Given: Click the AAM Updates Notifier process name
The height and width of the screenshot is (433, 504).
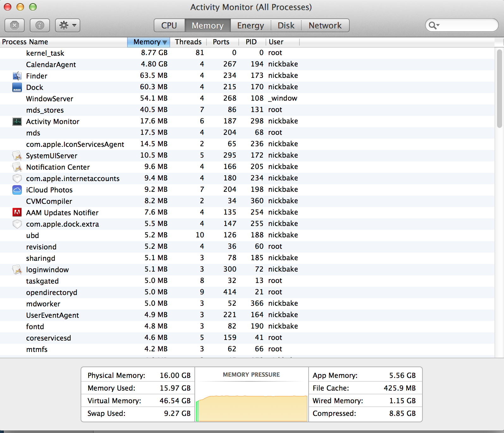Looking at the screenshot, I should coord(62,213).
